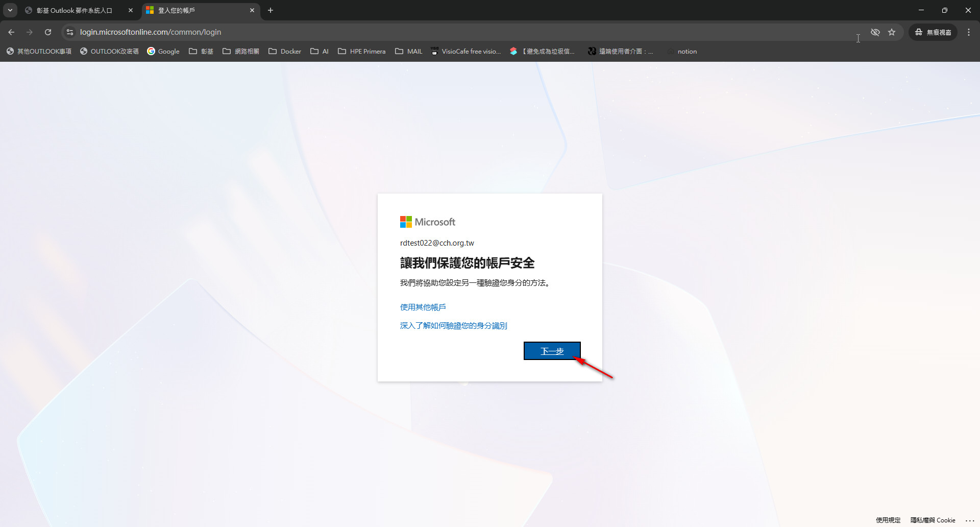This screenshot has width=980, height=527.
Task: Switch to the 彰基 Outlook 郵件系統入口 tab
Action: point(75,10)
